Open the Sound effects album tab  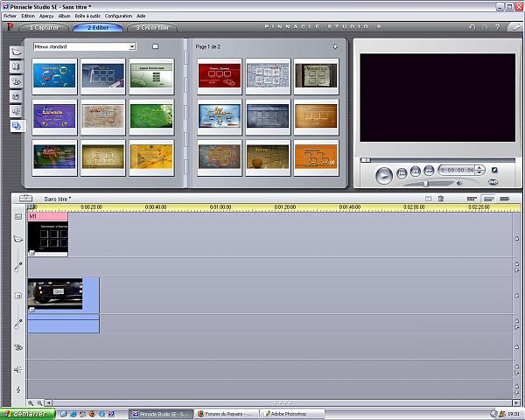(17, 111)
